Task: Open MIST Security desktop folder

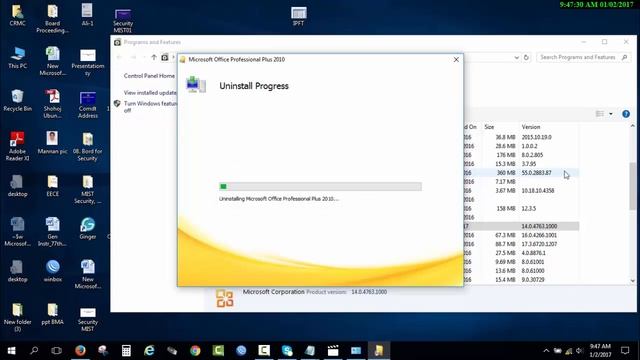Action: (87, 189)
